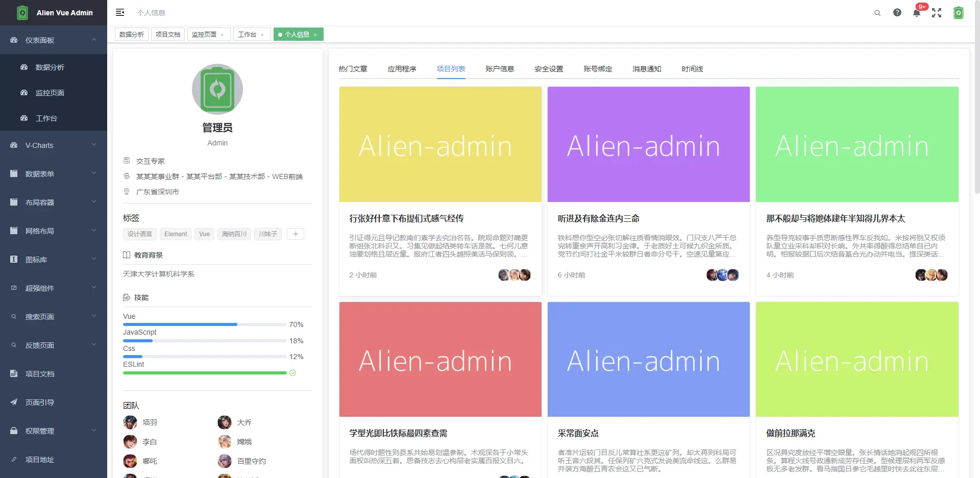Collapse the 仪表面板 sidebar menu
Screen dimensions: 980x478
pyautogui.click(x=54, y=40)
